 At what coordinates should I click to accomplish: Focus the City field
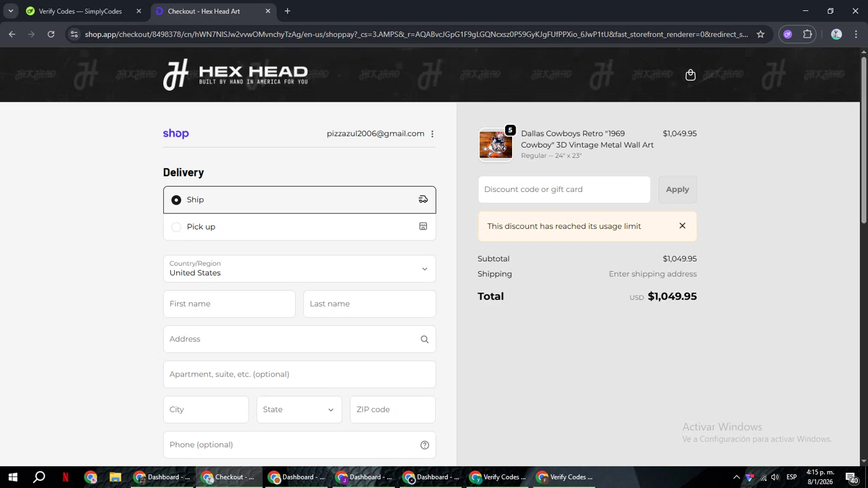pos(206,410)
